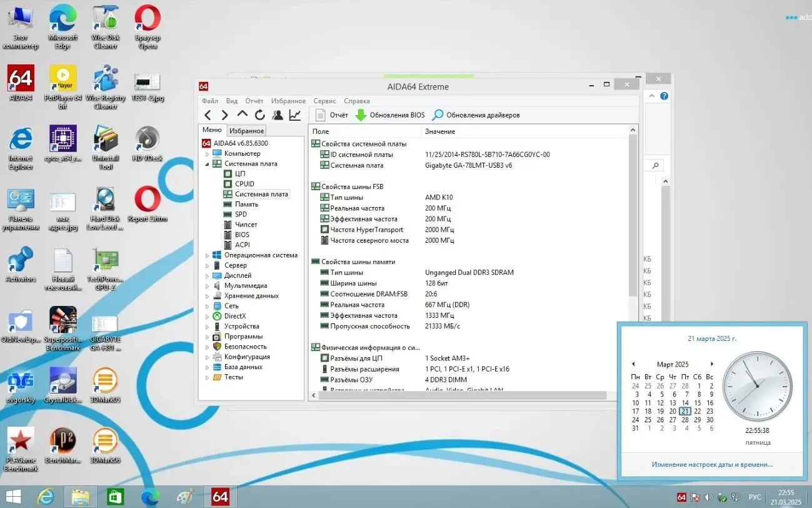The image size is (812, 508).
Task: Open driver updates from toolbar
Action: (x=476, y=115)
